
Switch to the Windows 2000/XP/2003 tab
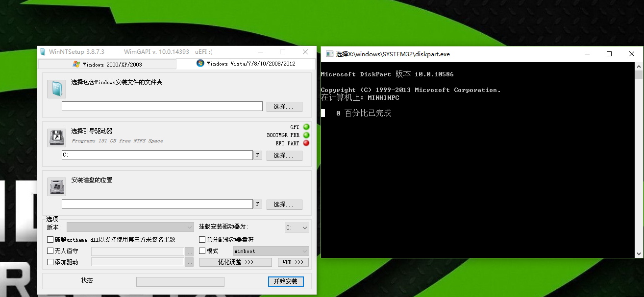click(x=107, y=64)
